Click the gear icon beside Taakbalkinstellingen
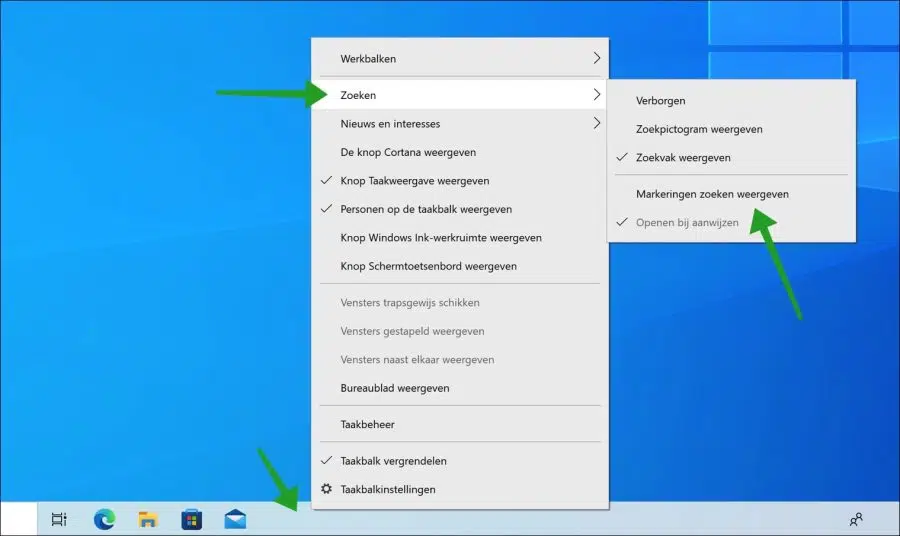This screenshot has width=900, height=536. click(x=327, y=489)
